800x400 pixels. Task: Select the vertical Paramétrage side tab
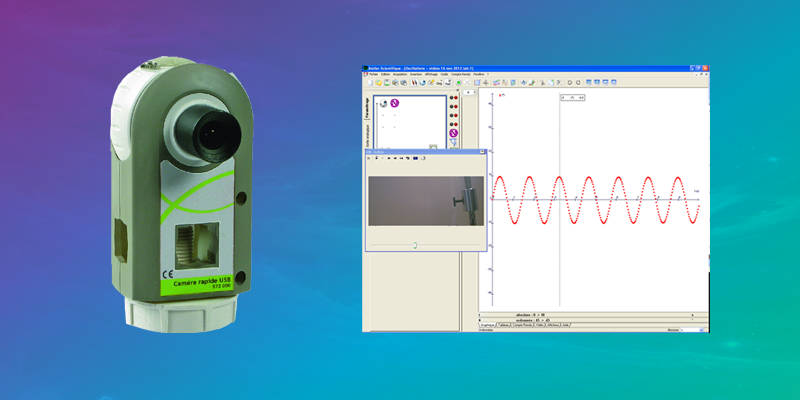coord(367,110)
